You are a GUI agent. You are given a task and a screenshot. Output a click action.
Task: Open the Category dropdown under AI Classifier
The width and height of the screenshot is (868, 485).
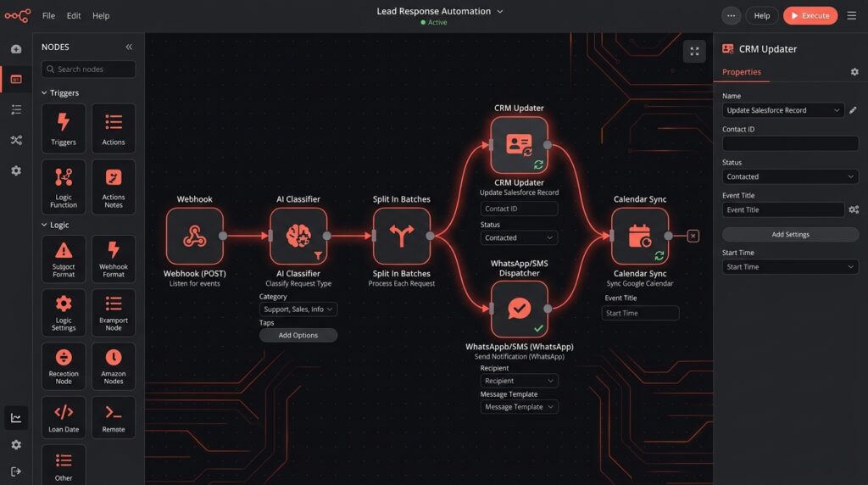298,309
